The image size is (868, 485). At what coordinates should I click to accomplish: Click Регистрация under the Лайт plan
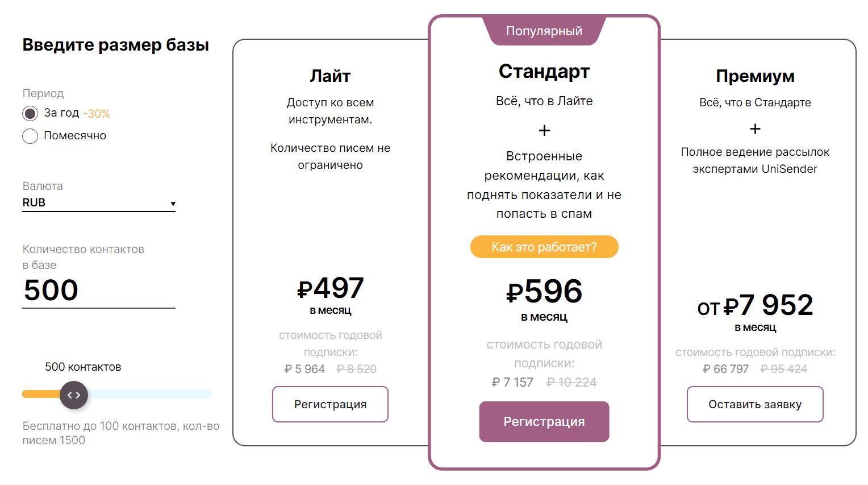coord(330,404)
